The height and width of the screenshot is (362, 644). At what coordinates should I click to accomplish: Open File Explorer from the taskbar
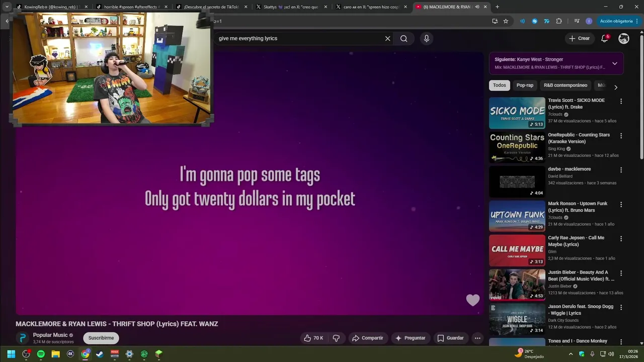coord(55,354)
